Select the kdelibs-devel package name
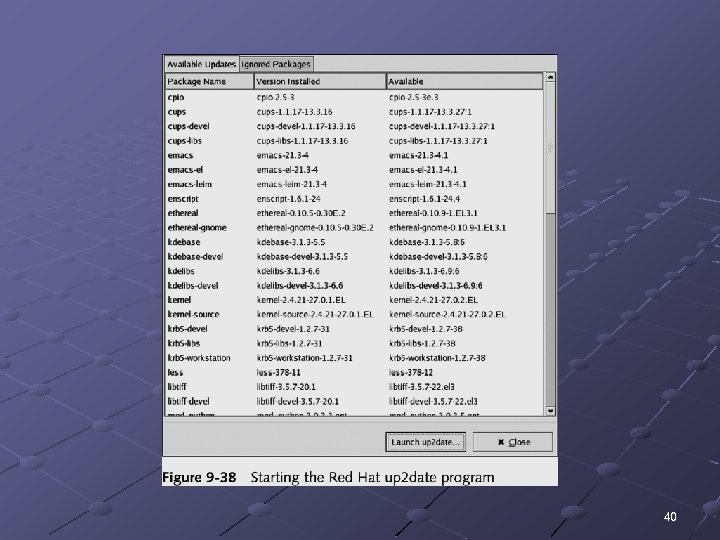The height and width of the screenshot is (540, 720). [x=193, y=286]
